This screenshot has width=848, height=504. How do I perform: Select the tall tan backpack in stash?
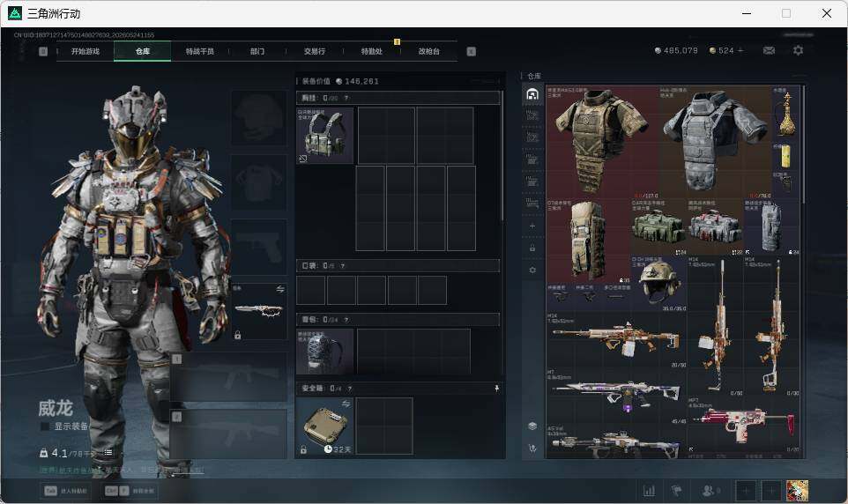(588, 241)
